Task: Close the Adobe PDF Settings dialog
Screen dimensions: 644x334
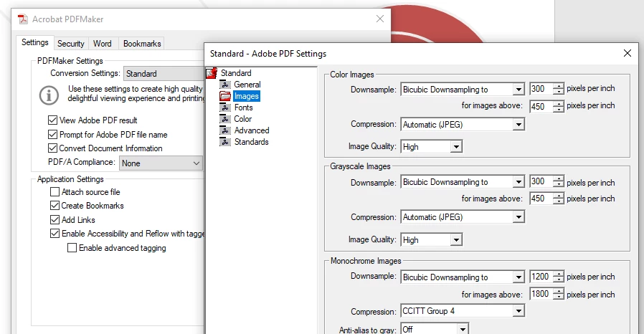Action: (628, 53)
